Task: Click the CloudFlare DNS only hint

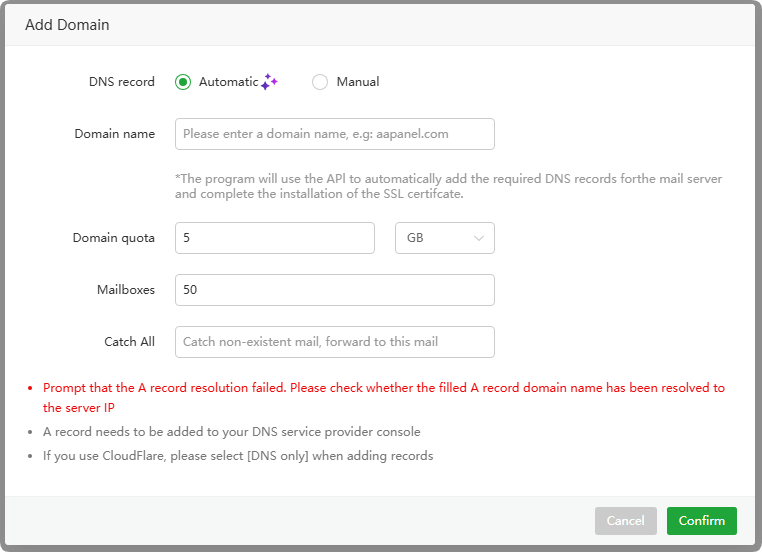Action: pyautogui.click(x=238, y=456)
